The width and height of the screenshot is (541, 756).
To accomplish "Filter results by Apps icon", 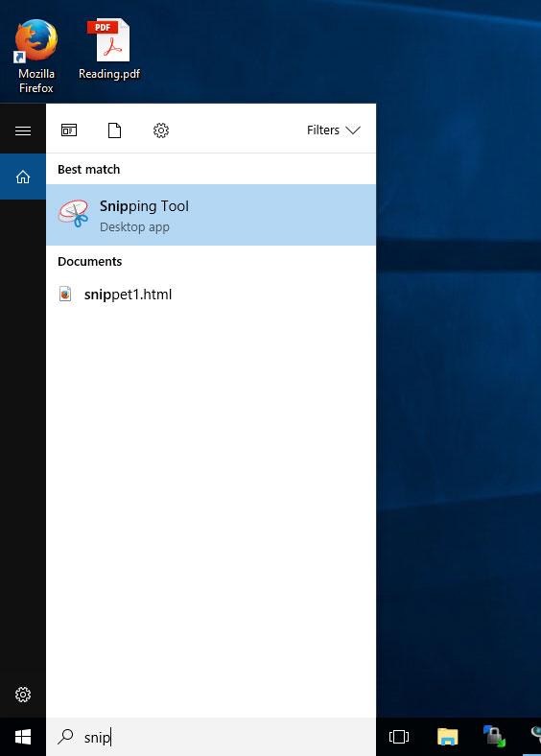I will coord(69,130).
